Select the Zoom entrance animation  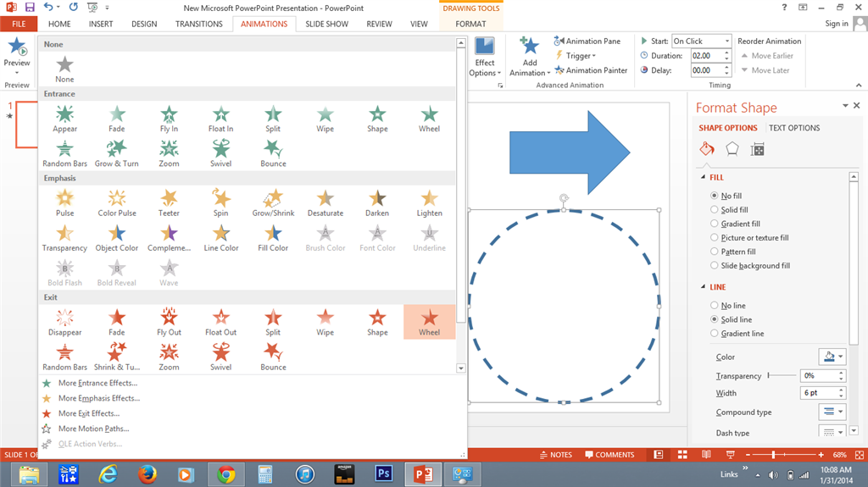(169, 154)
